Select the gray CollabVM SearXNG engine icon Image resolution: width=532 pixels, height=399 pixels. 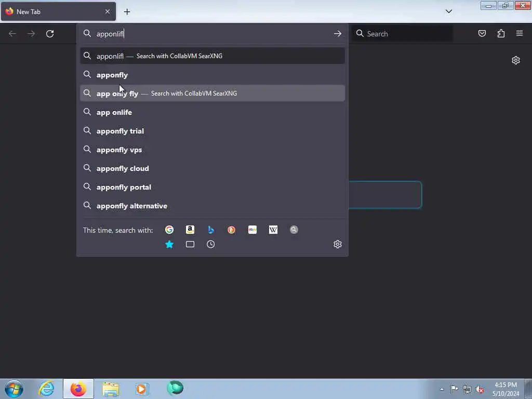294,230
